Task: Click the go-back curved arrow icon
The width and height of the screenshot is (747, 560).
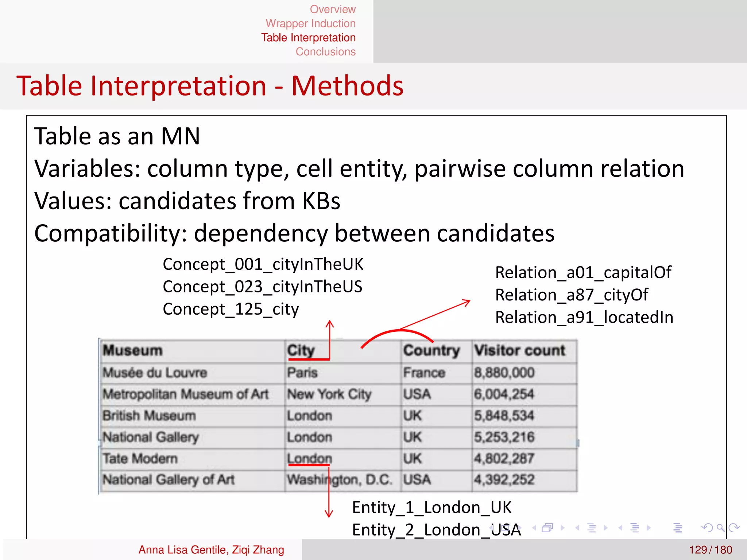Action: pyautogui.click(x=707, y=528)
